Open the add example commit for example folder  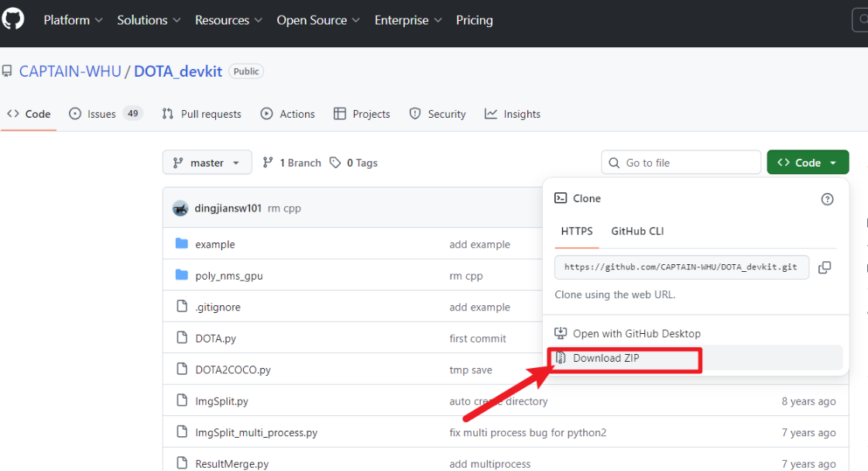[480, 244]
